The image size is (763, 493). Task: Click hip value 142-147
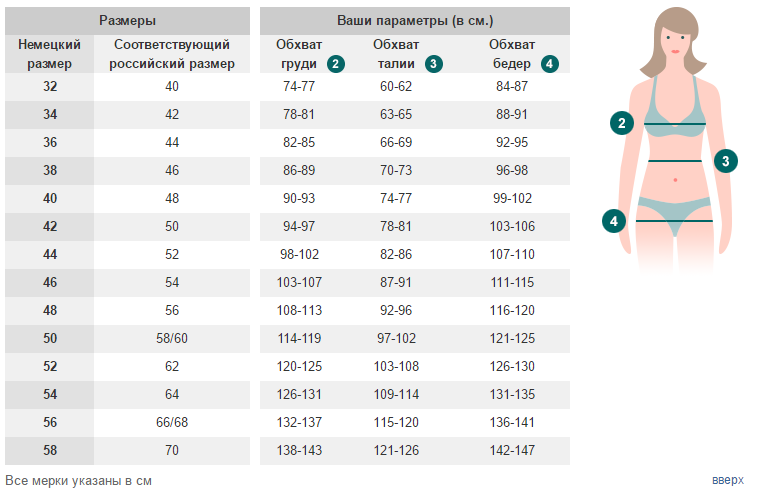pyautogui.click(x=512, y=450)
